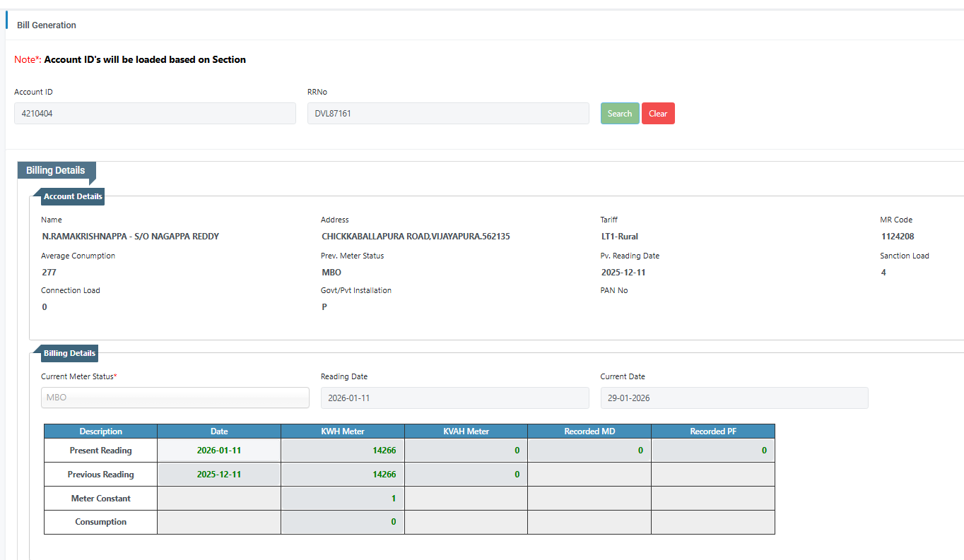
Task: Click the Billing Details ribbon tab header
Action: tap(56, 171)
